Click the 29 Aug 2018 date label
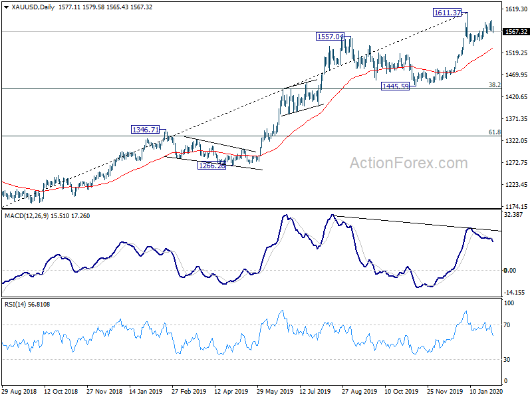Image resolution: width=532 pixels, height=399 pixels. 19,391
